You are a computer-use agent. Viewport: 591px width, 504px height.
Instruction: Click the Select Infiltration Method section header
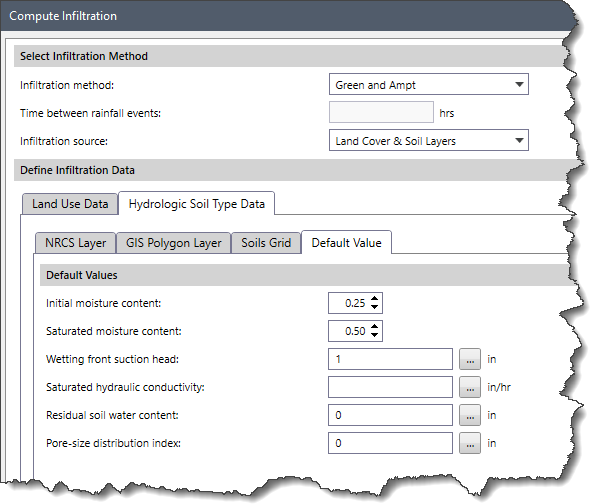[x=290, y=56]
